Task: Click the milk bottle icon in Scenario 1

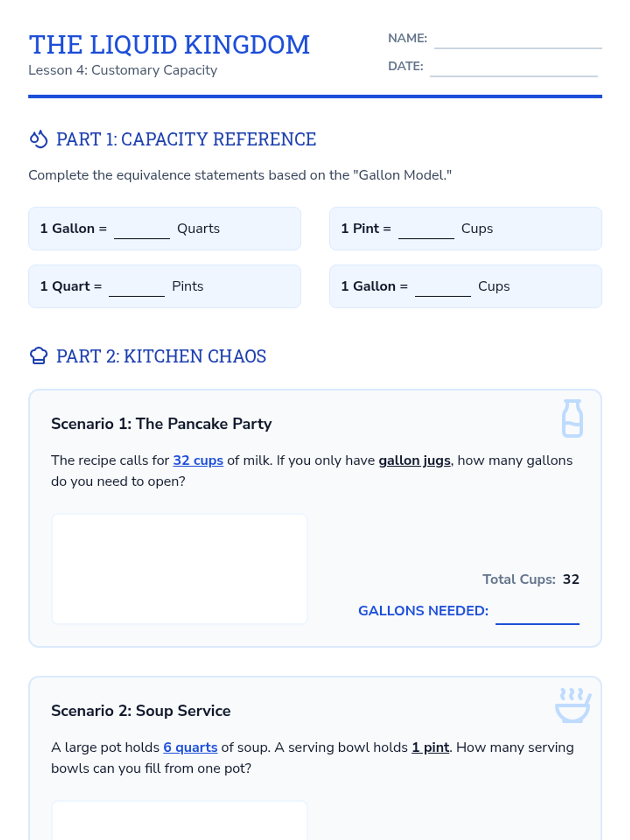Action: coord(572,418)
